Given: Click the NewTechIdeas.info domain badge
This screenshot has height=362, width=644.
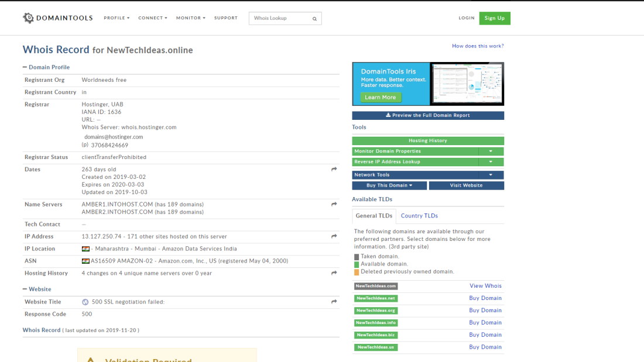Looking at the screenshot, I should point(376,323).
